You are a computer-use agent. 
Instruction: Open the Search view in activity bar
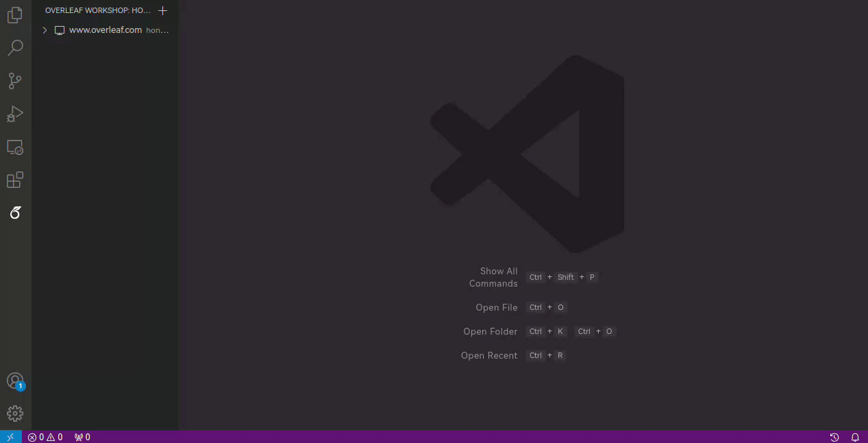[15, 48]
